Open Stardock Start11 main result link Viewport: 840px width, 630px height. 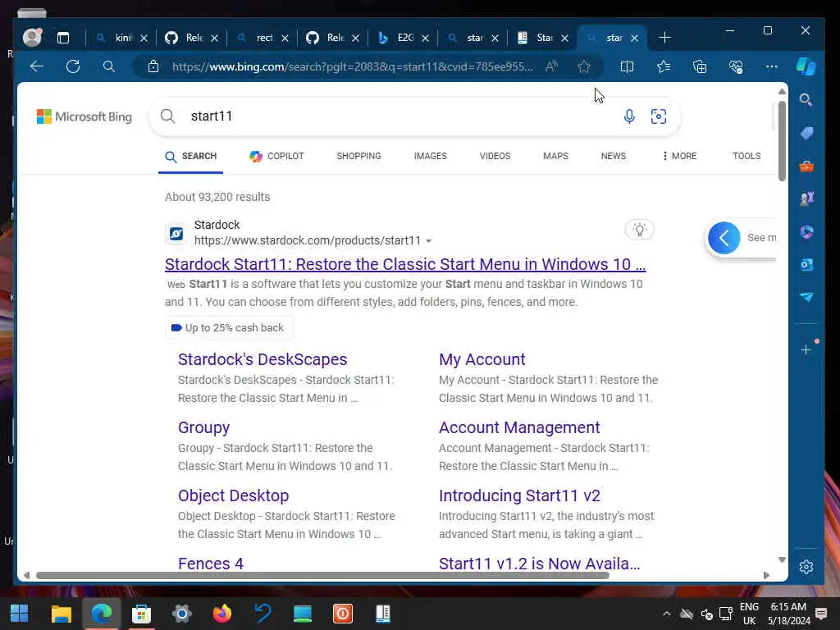[405, 264]
